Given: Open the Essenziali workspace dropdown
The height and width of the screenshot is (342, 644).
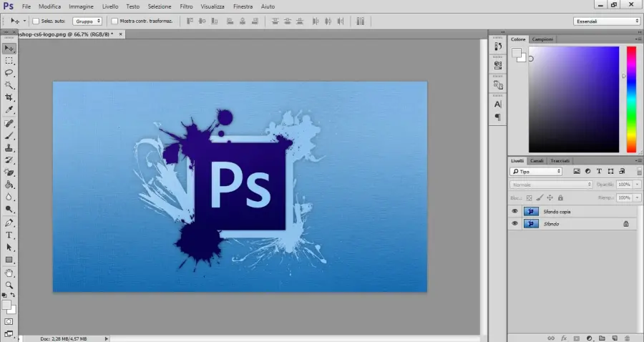Looking at the screenshot, I should 607,21.
